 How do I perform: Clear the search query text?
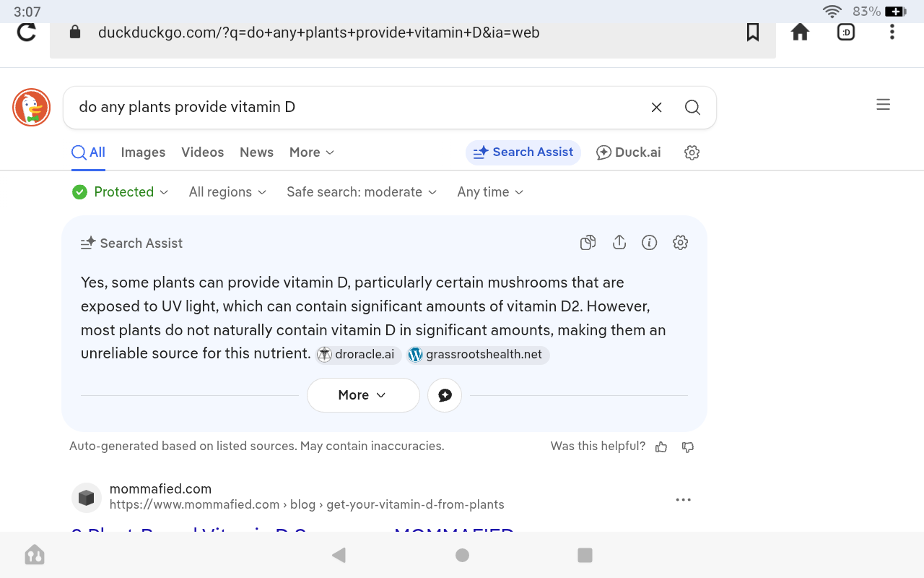(x=656, y=108)
